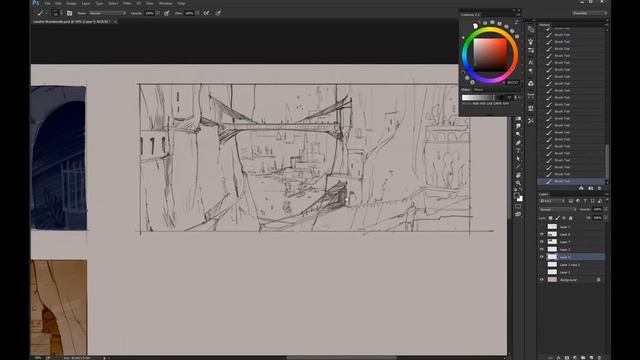640x360 pixels.
Task: Open the Essentials workspace dropdown
Action: click(x=589, y=13)
